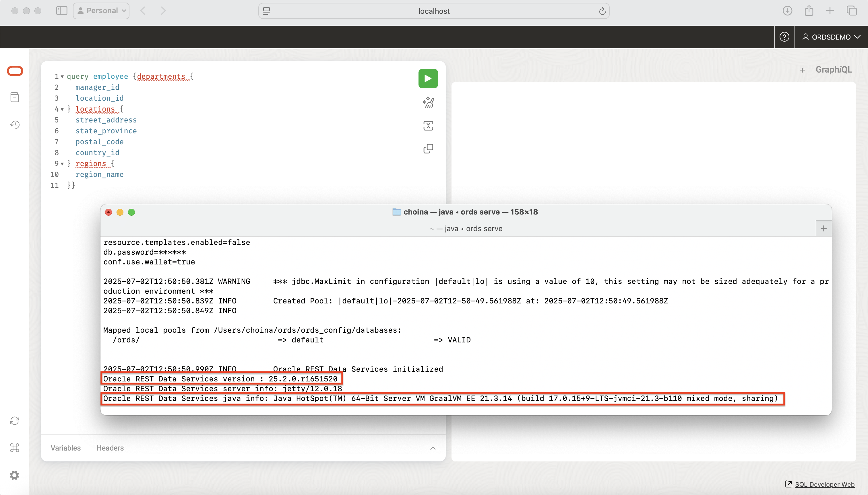Screen dimensions: 868x495
Task: Open documentation explorer in left sidebar
Action: pos(15,98)
